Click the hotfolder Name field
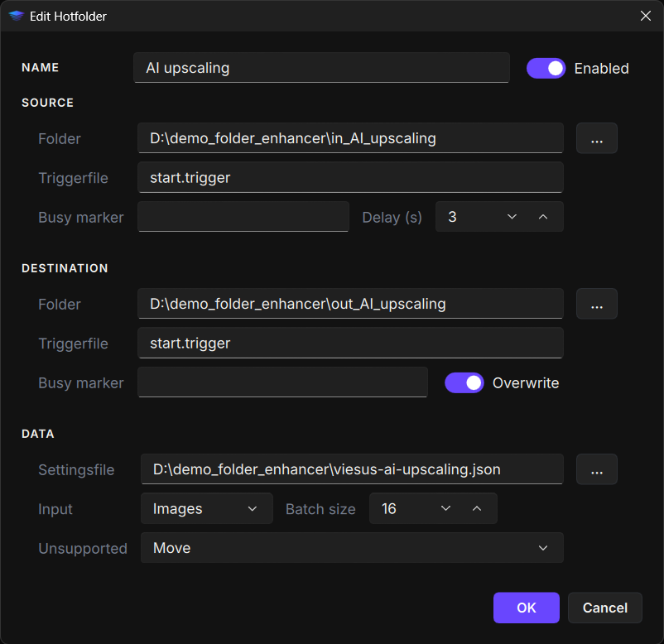 tap(321, 68)
